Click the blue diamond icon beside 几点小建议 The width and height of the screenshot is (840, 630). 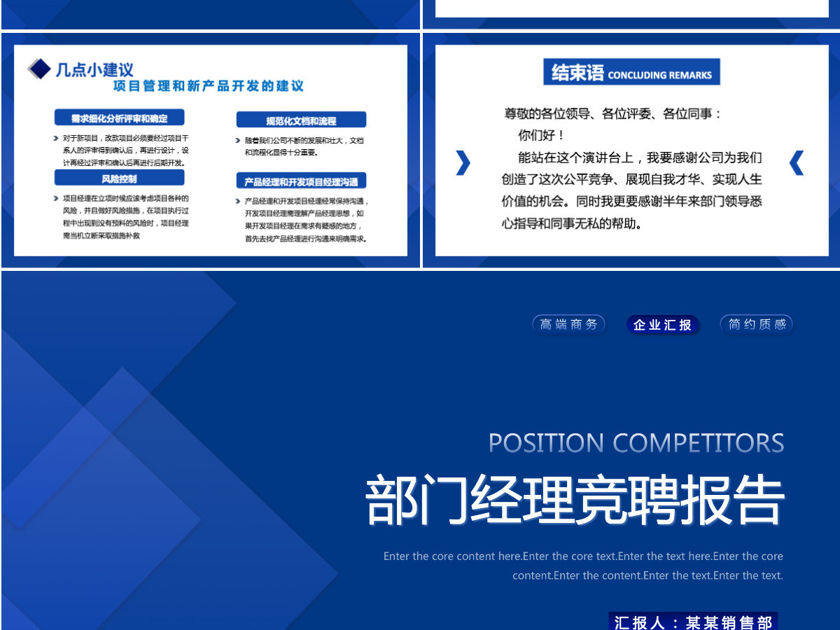[39, 69]
